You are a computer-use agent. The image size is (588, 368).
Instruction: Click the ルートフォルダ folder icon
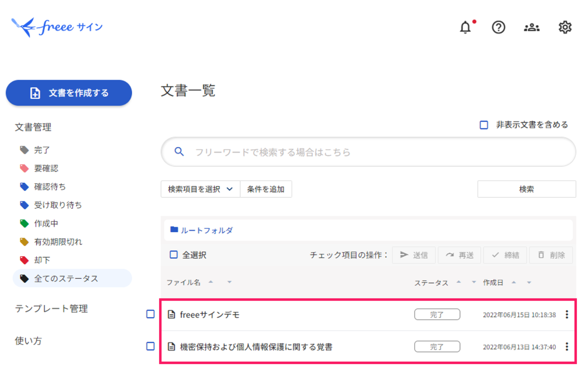[174, 230]
